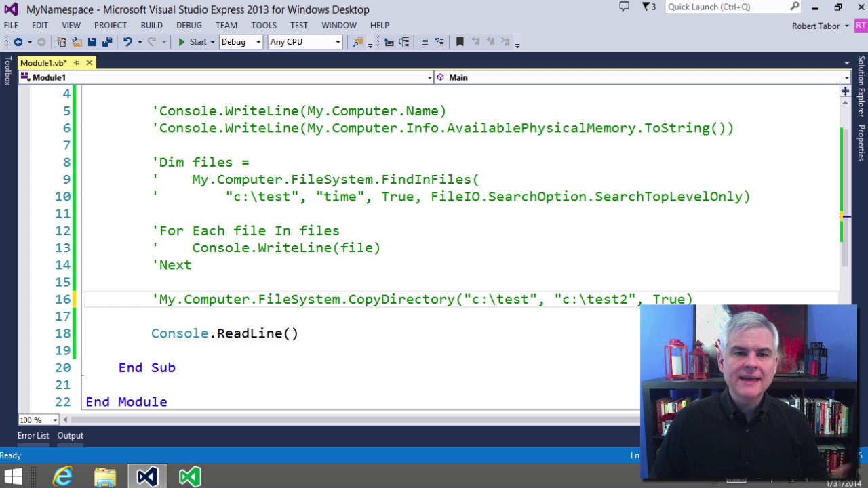Image resolution: width=868 pixels, height=488 pixels.
Task: Click the increase indent toolbar icon
Action: pos(403,42)
